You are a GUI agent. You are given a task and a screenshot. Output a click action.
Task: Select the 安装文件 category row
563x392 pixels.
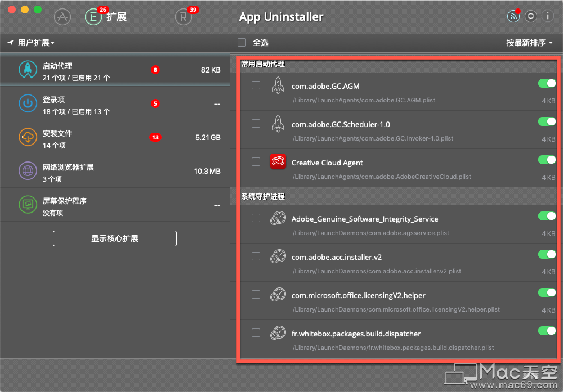115,137
